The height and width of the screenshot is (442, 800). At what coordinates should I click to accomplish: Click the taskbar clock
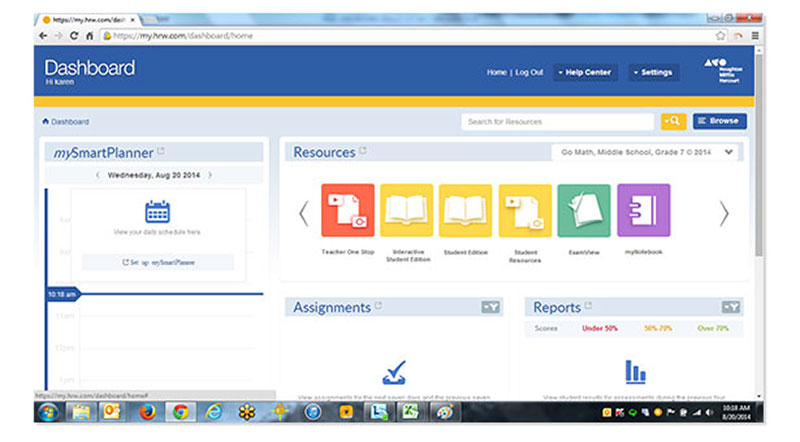(736, 412)
